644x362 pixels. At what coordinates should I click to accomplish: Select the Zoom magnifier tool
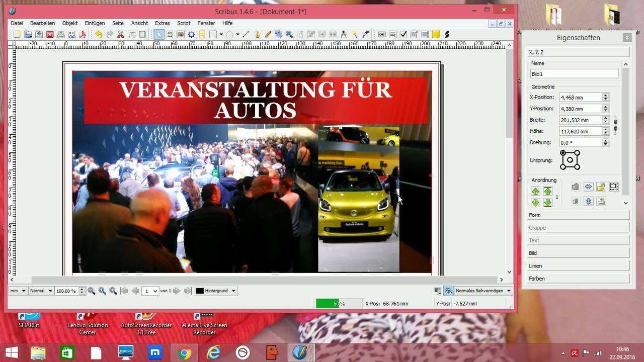[x=289, y=35]
